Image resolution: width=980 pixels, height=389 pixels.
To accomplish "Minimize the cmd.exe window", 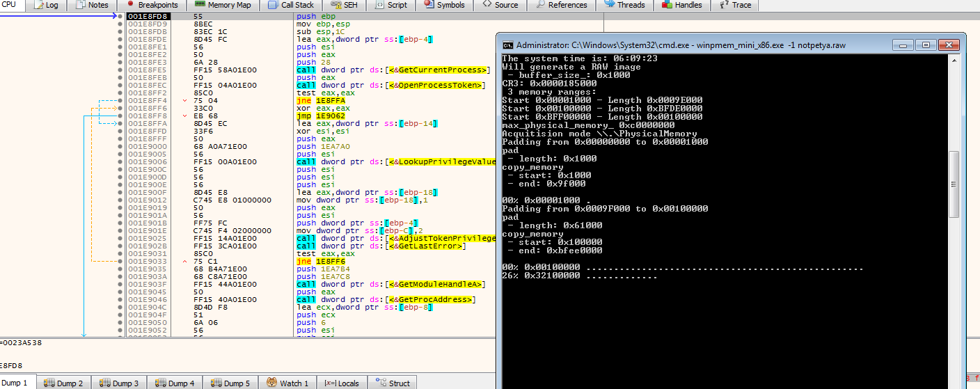I will coord(903,45).
